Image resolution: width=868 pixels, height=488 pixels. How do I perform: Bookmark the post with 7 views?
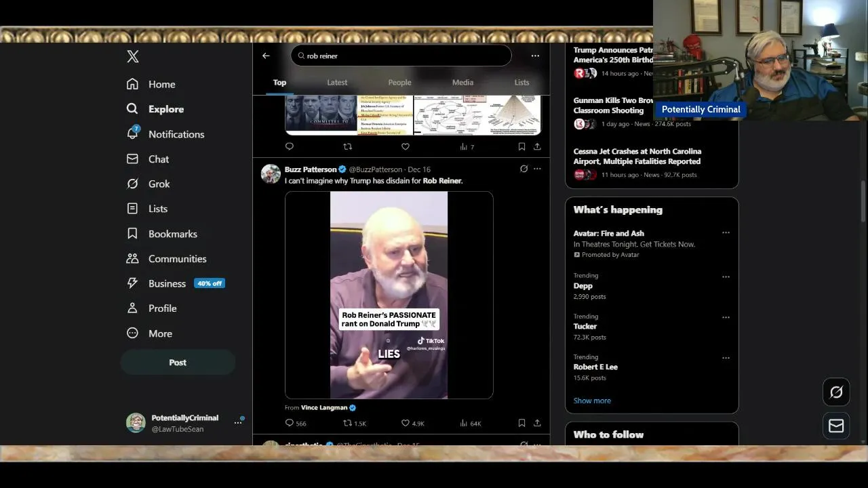pyautogui.click(x=521, y=146)
